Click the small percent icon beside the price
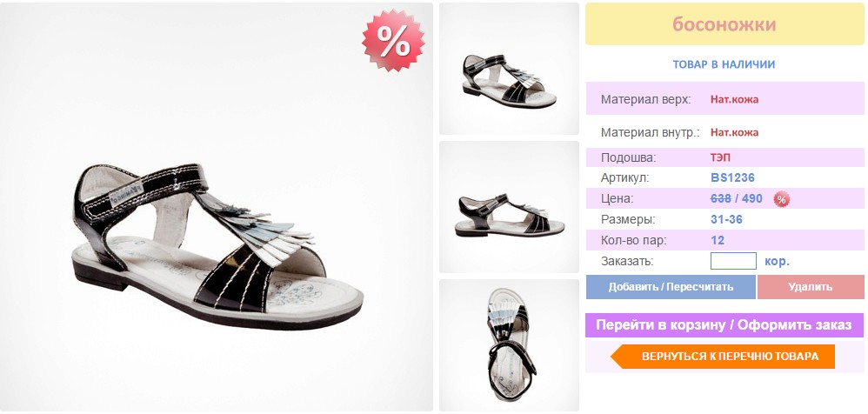868x414 pixels. (781, 199)
